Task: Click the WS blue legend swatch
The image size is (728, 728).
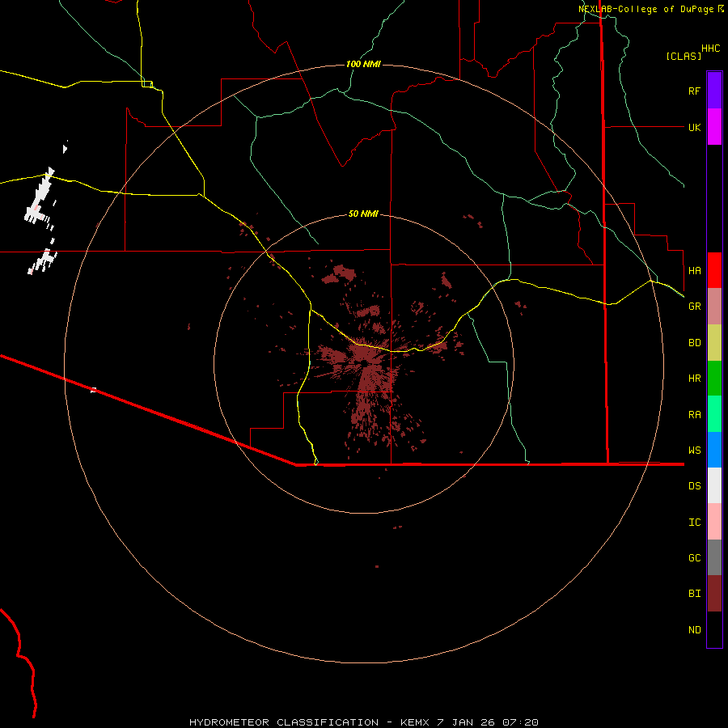Action: 714,450
